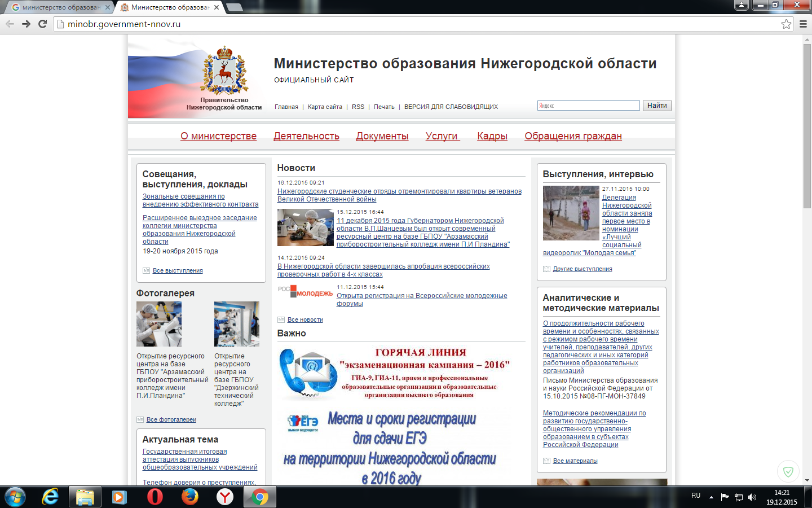Open 'ВЕРСИЯ ДЛЯ СЛАБОВИДЯЩИХ' link

pos(451,107)
